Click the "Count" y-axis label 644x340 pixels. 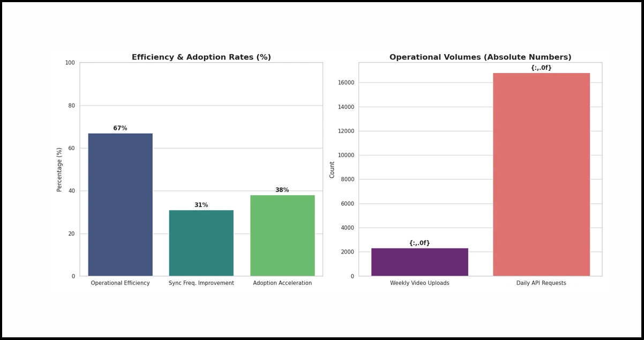click(332, 169)
